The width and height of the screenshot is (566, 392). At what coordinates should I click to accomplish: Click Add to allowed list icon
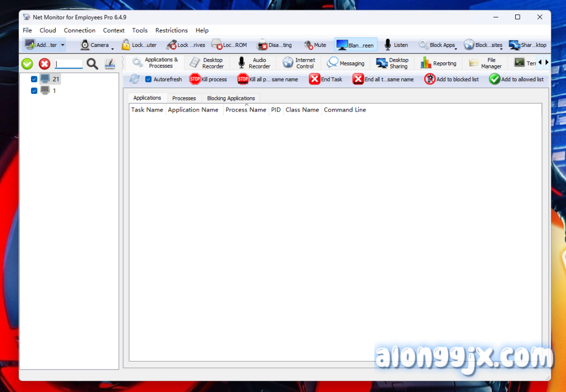tap(494, 80)
